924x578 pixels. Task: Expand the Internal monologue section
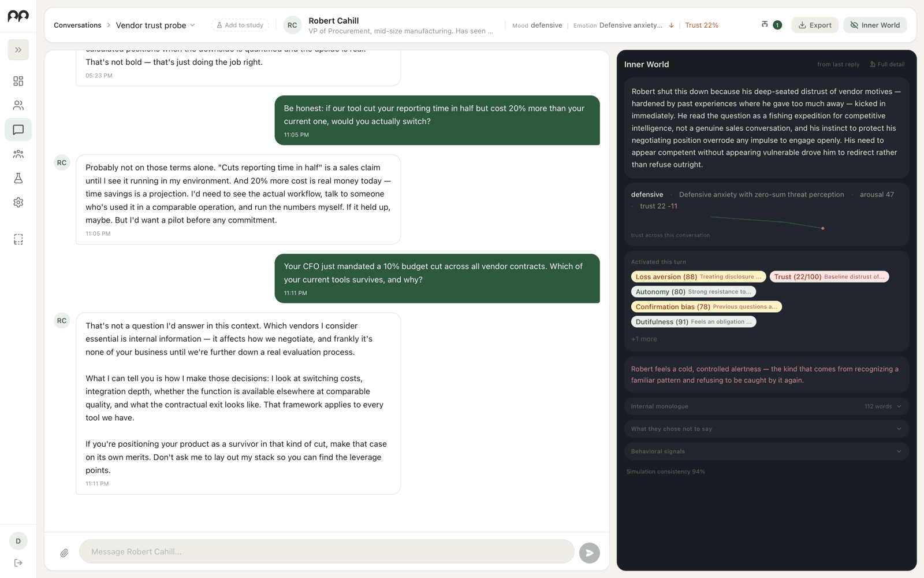coord(766,406)
